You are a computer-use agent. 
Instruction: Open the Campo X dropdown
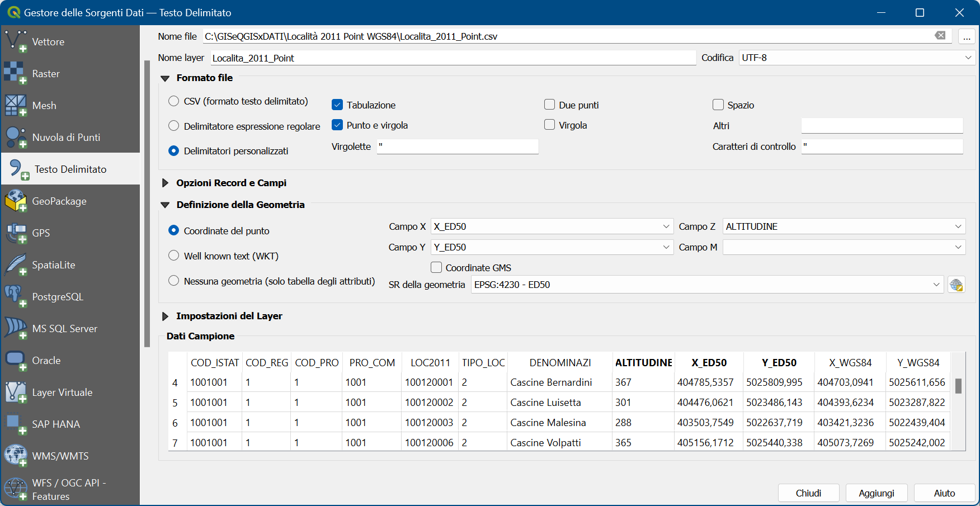point(552,226)
